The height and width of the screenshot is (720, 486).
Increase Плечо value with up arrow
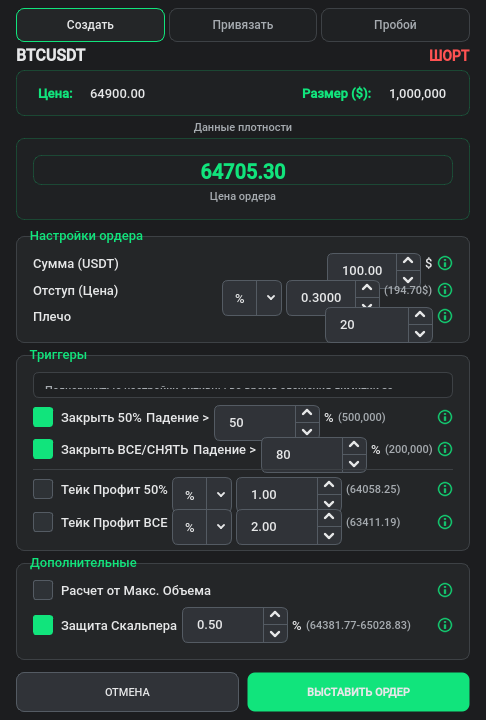[x=420, y=315]
